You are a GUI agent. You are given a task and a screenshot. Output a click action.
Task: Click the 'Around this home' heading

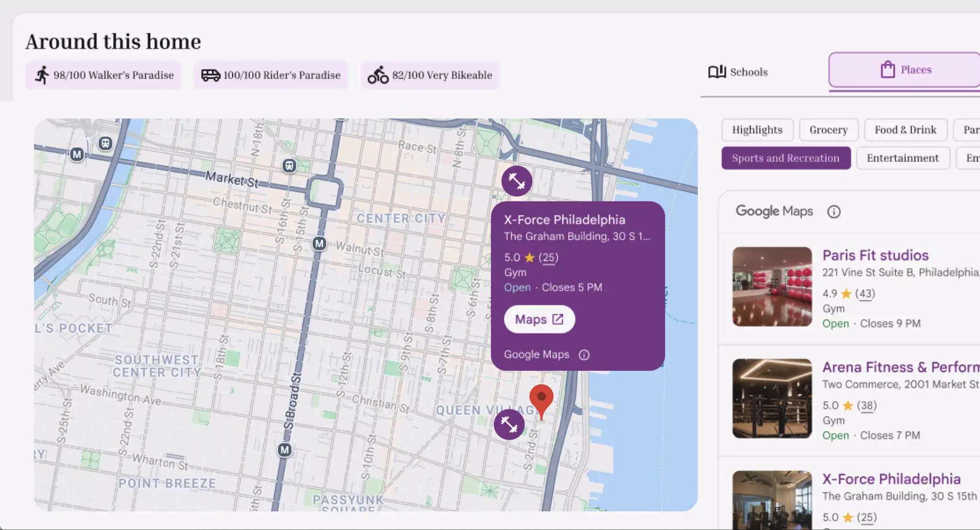pos(113,41)
